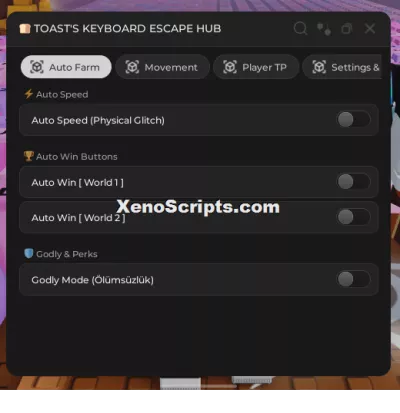Click the Auto Win [ World 2 ] label
400x413 pixels.
[78, 218]
